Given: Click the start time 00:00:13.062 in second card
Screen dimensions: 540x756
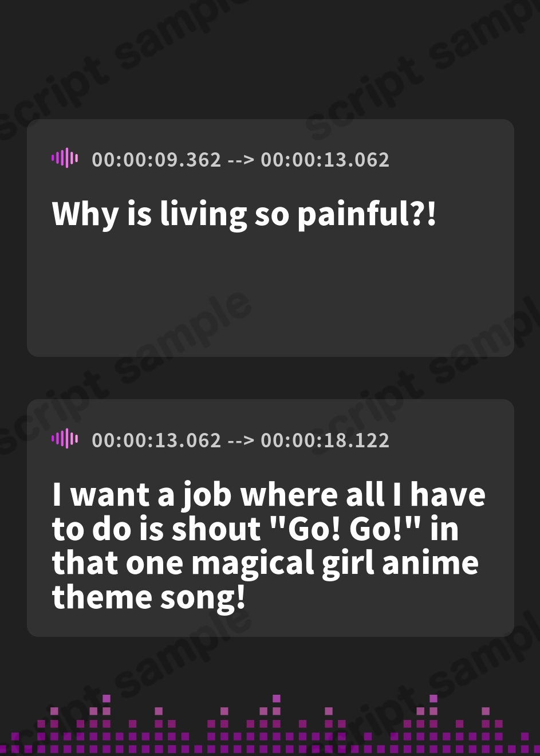Looking at the screenshot, I should 156,440.
